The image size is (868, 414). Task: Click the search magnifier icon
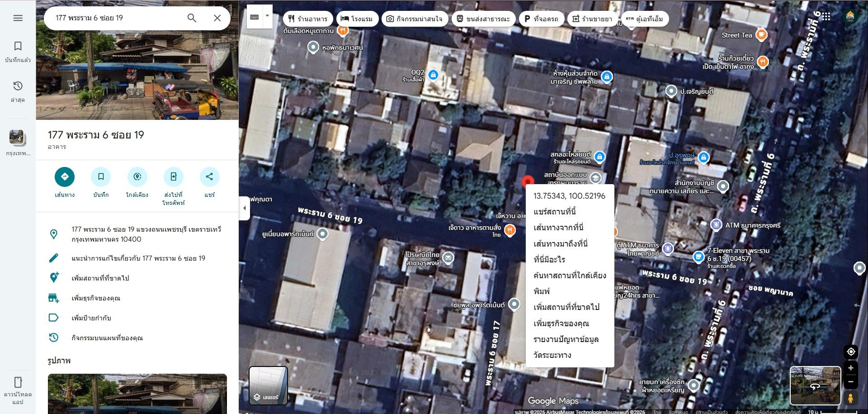click(x=192, y=18)
